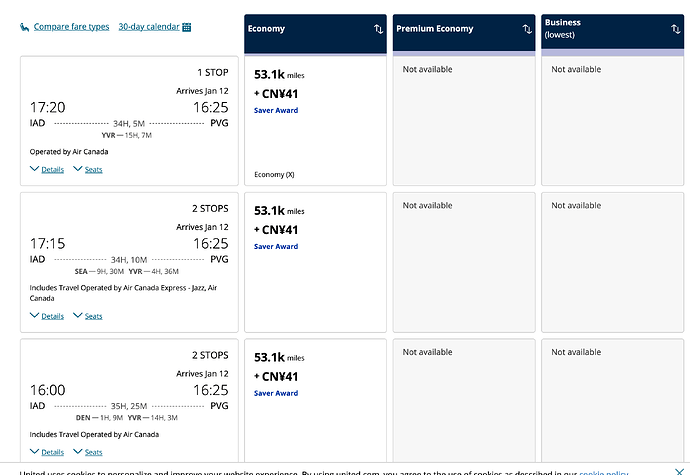Viewport: 690px width, 475px height.
Task: Expand Seats for the 17:20 flight
Action: (x=88, y=169)
